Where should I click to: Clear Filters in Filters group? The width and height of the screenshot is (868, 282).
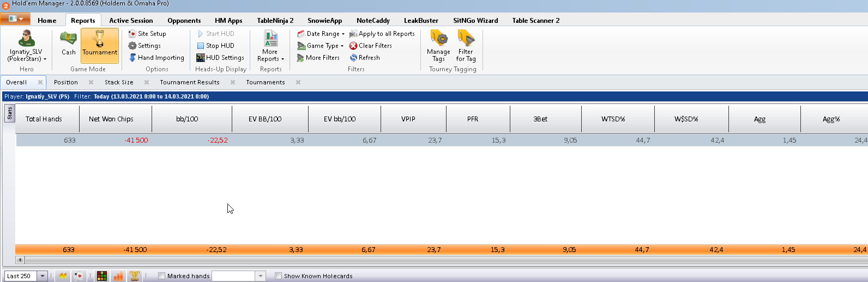[371, 46]
